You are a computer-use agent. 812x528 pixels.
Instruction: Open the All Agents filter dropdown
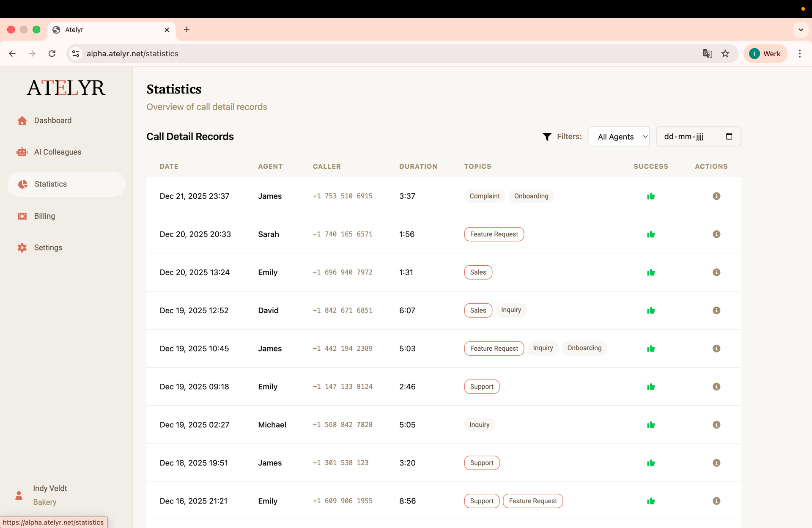pos(619,137)
